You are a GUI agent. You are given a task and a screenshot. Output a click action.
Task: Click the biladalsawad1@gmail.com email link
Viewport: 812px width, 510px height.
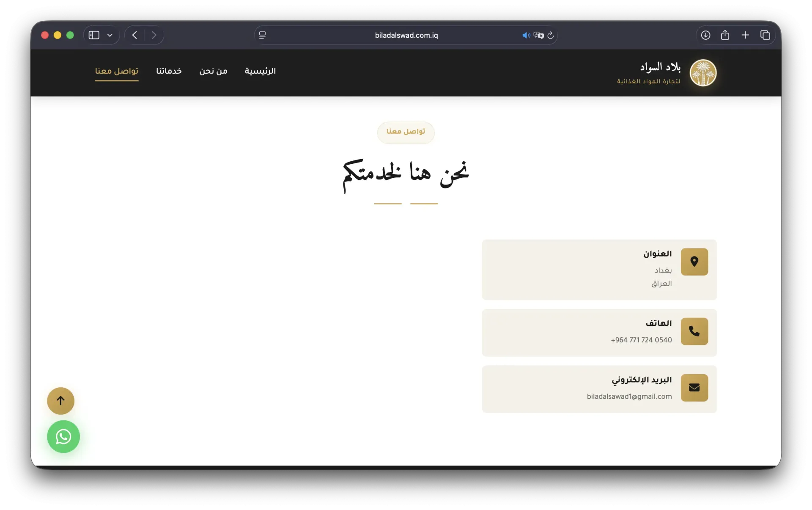pos(629,397)
